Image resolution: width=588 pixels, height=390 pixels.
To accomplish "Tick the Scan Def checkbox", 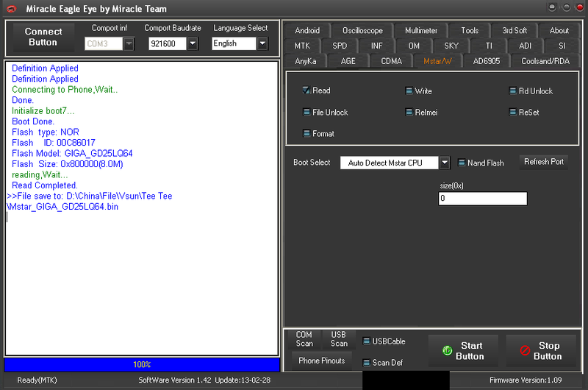I will 366,363.
